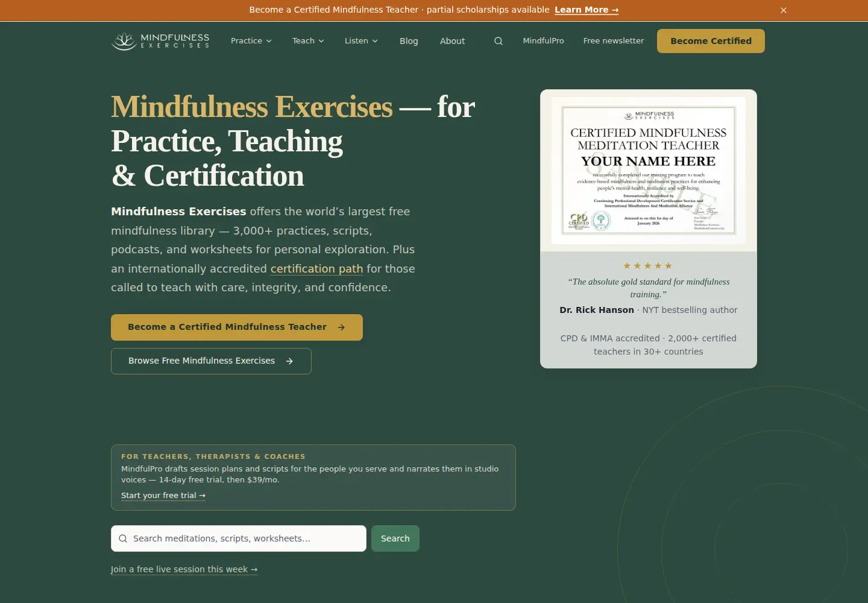Screen dimensions: 868x603
Task: Open the About page
Action: pyautogui.click(x=453, y=41)
